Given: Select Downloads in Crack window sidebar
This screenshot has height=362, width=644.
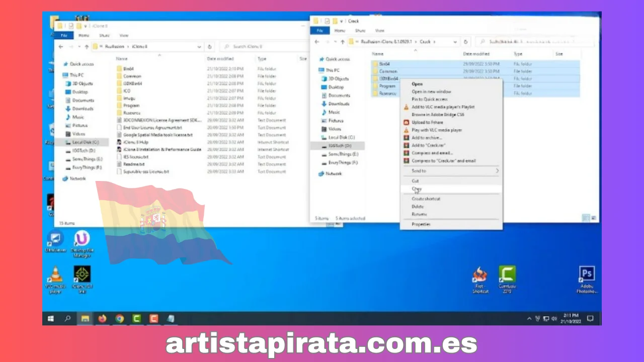Looking at the screenshot, I should 339,104.
